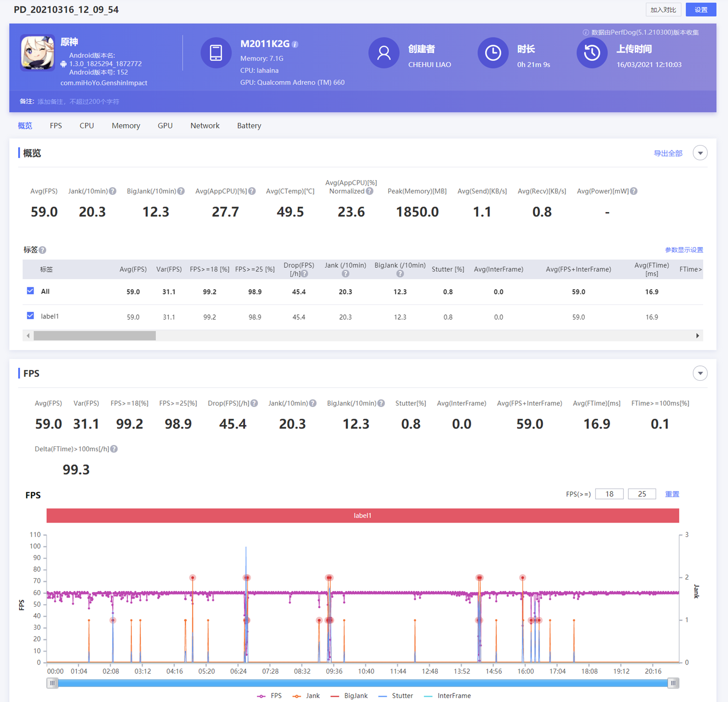Click the device info icon beside M2011K2G
The height and width of the screenshot is (702, 728).
coord(295,45)
